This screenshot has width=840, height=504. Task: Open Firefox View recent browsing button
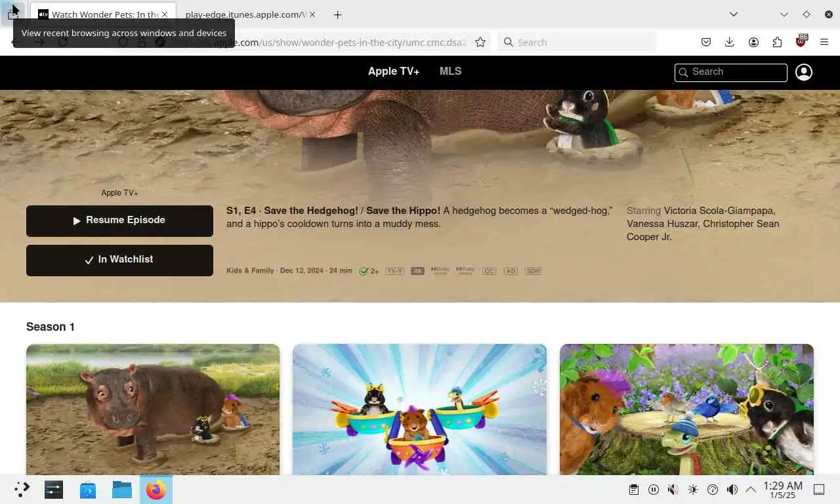13,14
